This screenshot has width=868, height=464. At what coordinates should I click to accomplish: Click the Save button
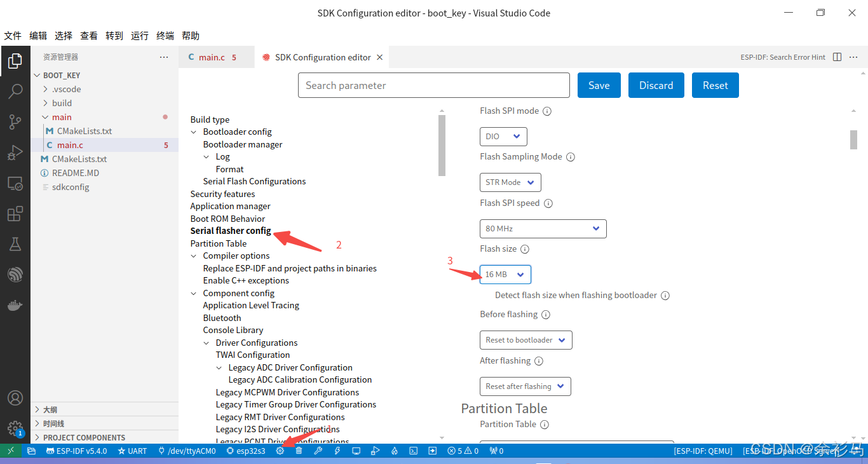tap(599, 85)
